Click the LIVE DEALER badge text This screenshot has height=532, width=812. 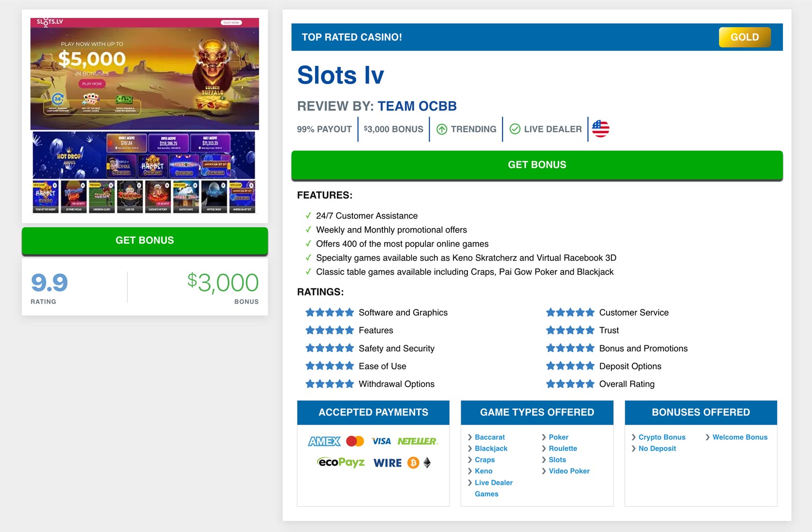[x=553, y=129]
